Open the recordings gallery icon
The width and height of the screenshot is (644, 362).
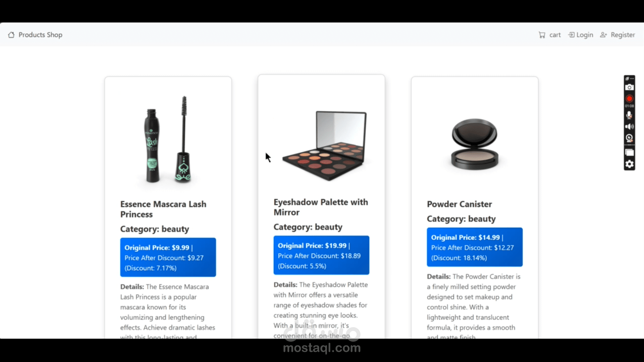click(x=629, y=153)
